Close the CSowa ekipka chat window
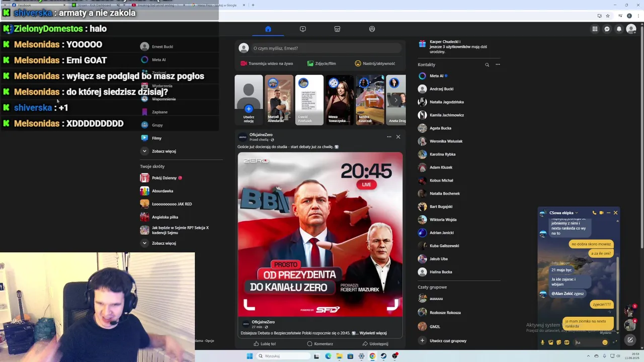Viewport: 644px width, 362px height. [615, 213]
